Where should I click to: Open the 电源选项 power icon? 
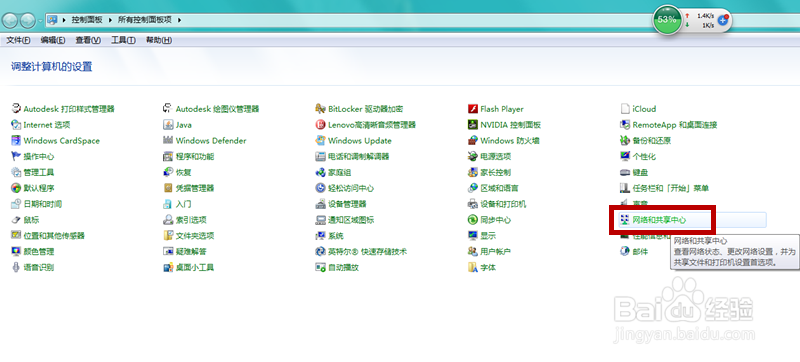pos(472,156)
